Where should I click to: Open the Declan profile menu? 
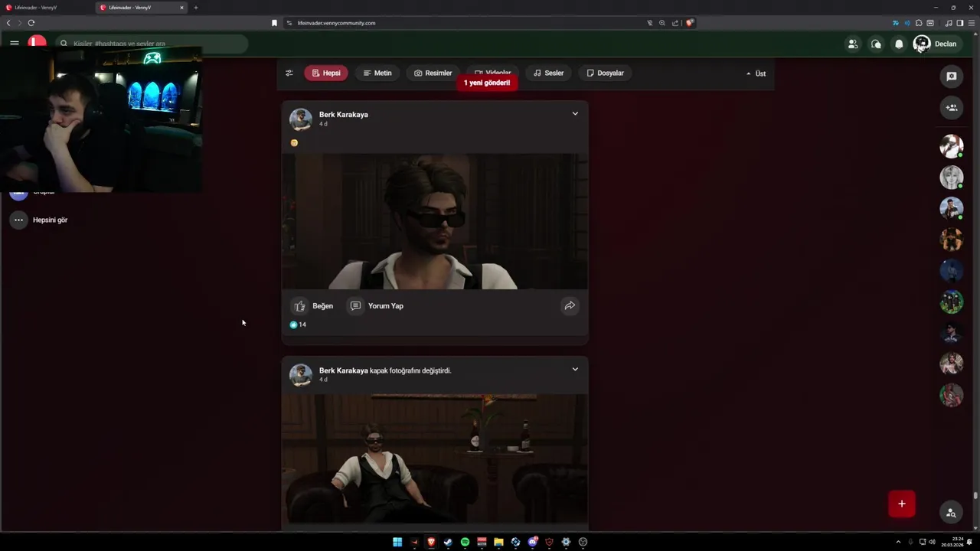pyautogui.click(x=936, y=44)
